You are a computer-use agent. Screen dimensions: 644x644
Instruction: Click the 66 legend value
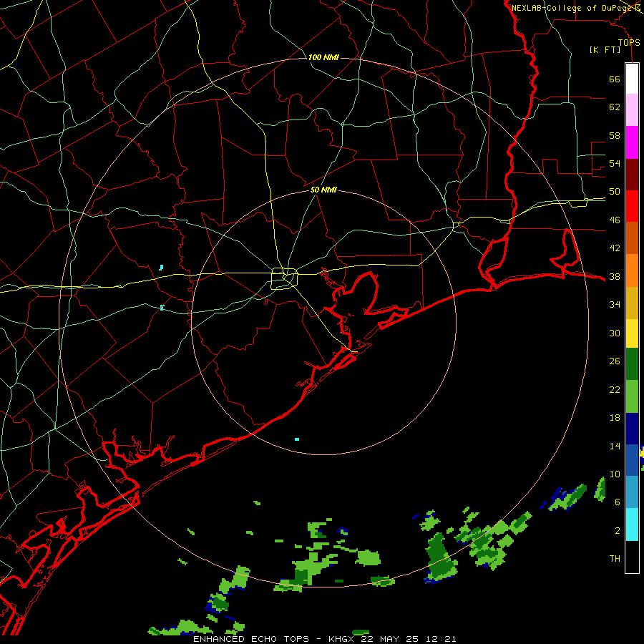(615, 79)
